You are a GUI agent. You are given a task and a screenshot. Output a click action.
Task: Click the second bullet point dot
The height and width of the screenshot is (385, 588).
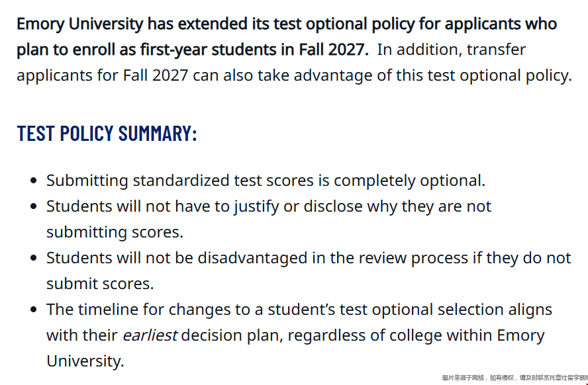pyautogui.click(x=34, y=206)
